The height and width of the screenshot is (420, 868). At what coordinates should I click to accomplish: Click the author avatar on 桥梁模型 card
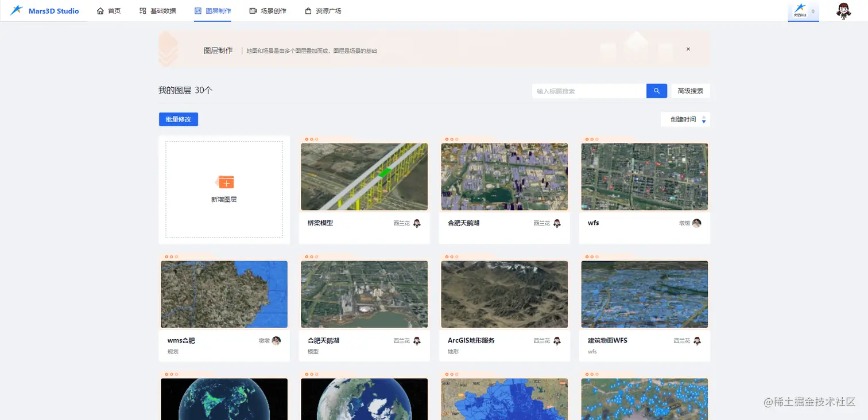point(417,223)
